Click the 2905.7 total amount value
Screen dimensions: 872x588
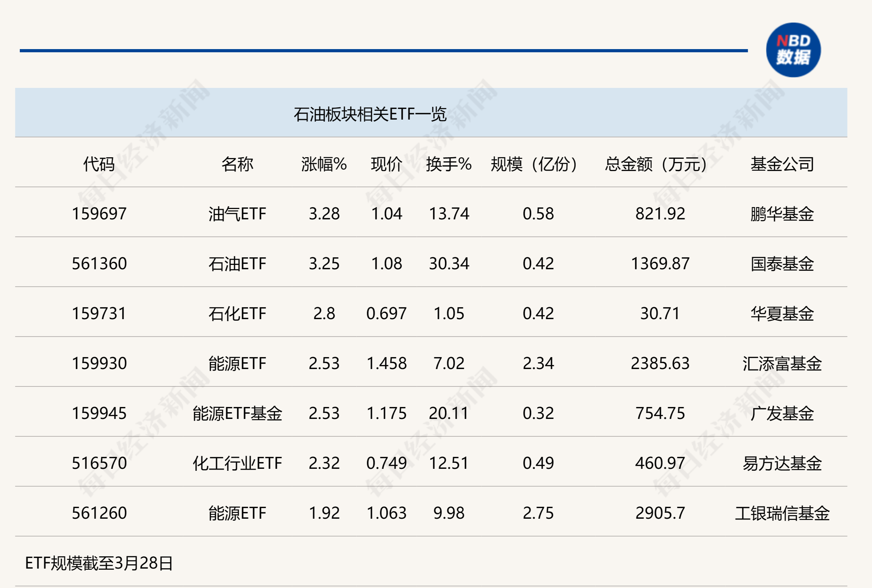660,513
